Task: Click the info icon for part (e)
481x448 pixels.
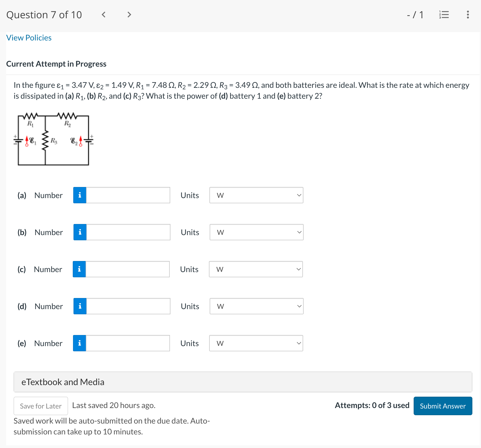Action: coord(79,343)
